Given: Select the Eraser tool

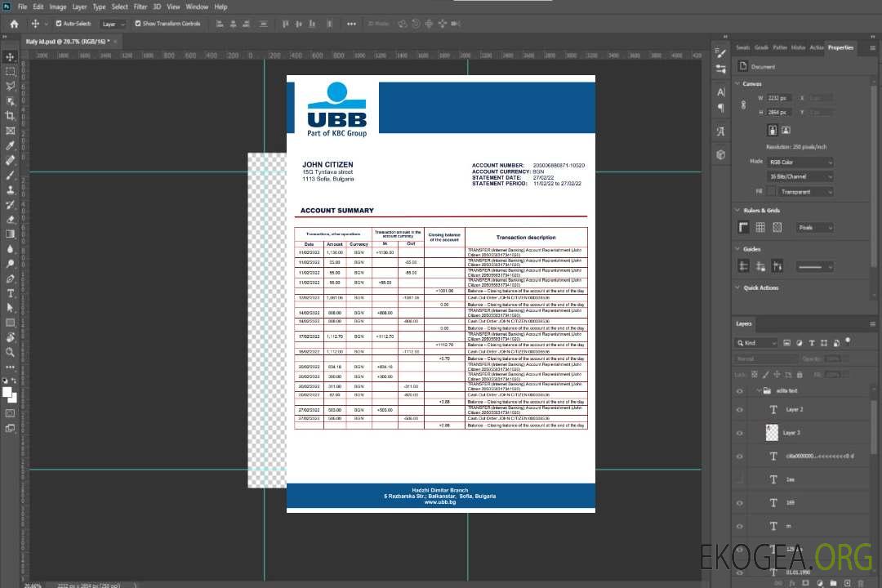Looking at the screenshot, I should click(10, 220).
